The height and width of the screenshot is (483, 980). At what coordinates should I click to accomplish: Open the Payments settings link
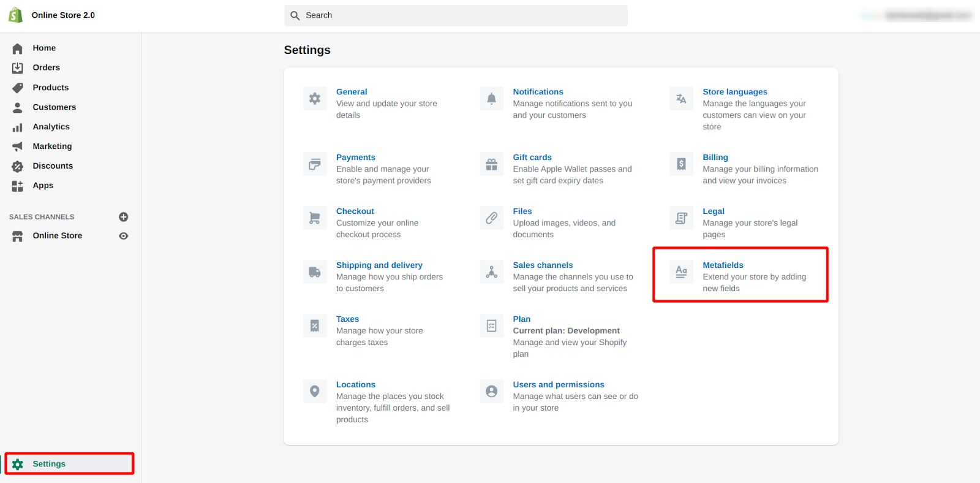(356, 158)
